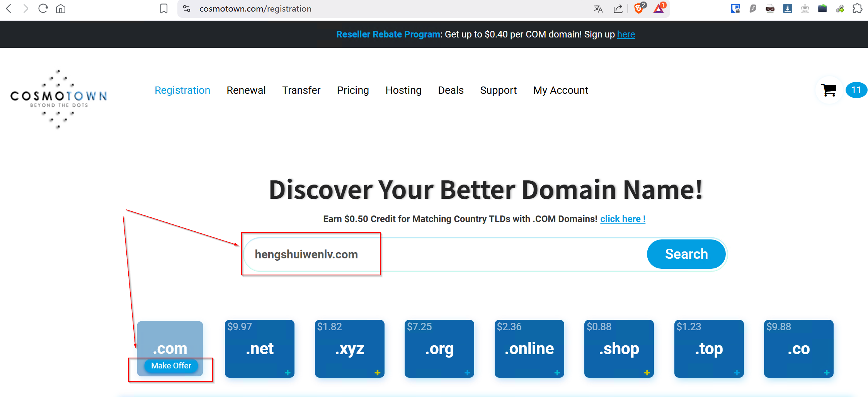The width and height of the screenshot is (868, 397).
Task: Click the blue Search button
Action: click(686, 254)
